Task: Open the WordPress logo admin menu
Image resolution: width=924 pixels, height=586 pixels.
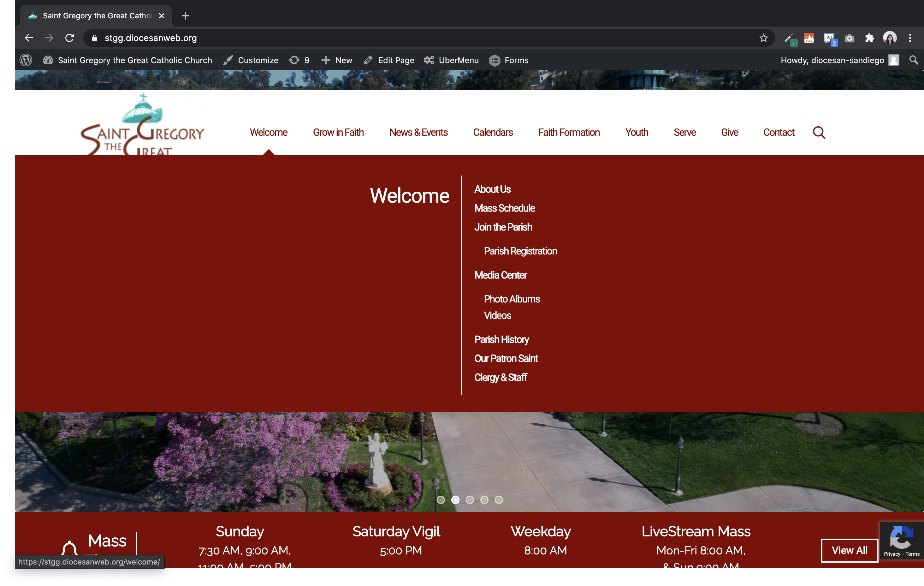Action: coord(26,60)
